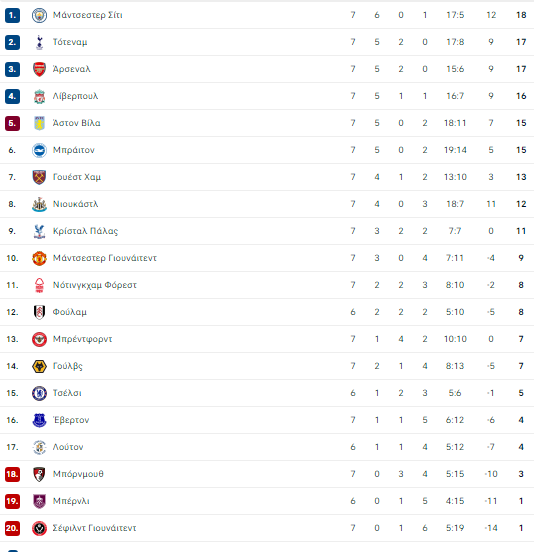
Task: Click the Crystal Palace eagle crest
Action: 39,231
